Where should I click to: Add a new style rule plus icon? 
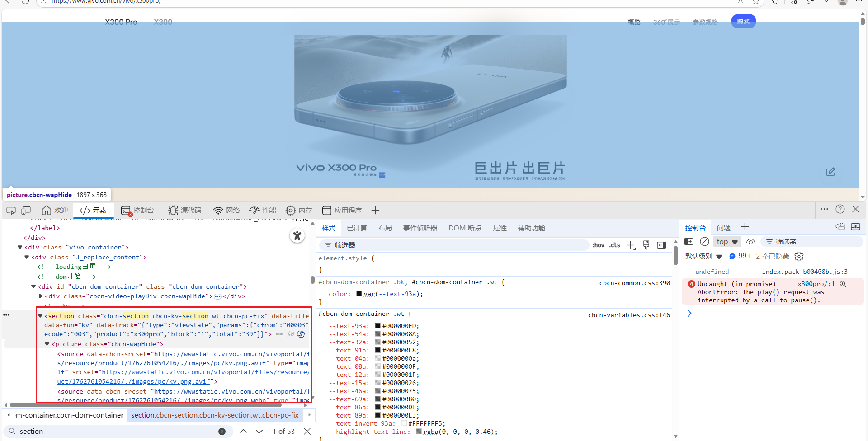(x=631, y=245)
